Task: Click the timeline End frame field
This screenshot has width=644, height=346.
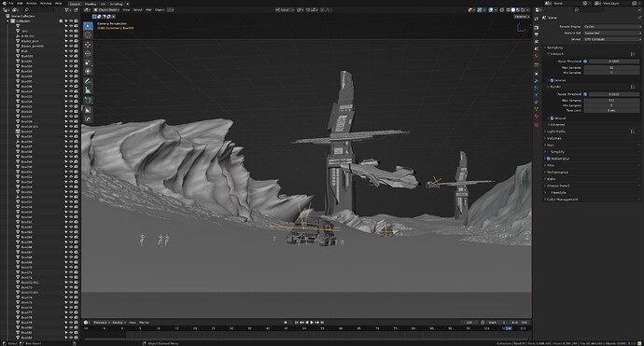Action: 520,323
